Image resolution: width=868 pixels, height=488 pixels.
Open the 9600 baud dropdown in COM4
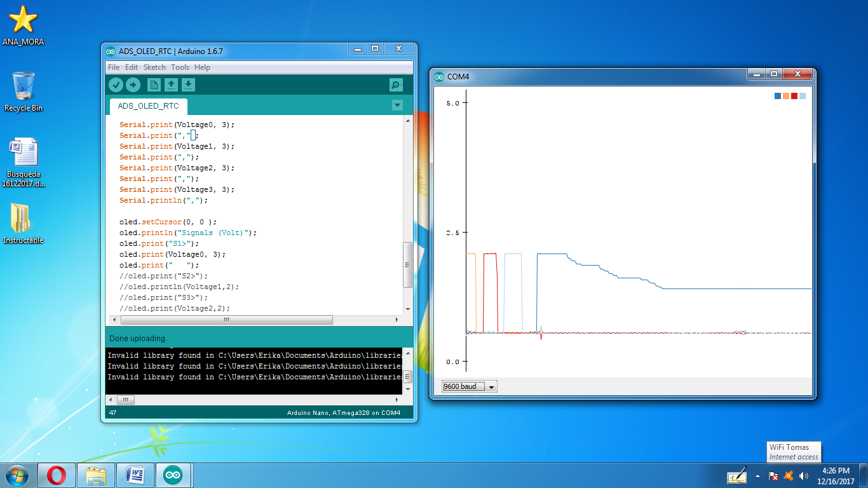coord(470,386)
